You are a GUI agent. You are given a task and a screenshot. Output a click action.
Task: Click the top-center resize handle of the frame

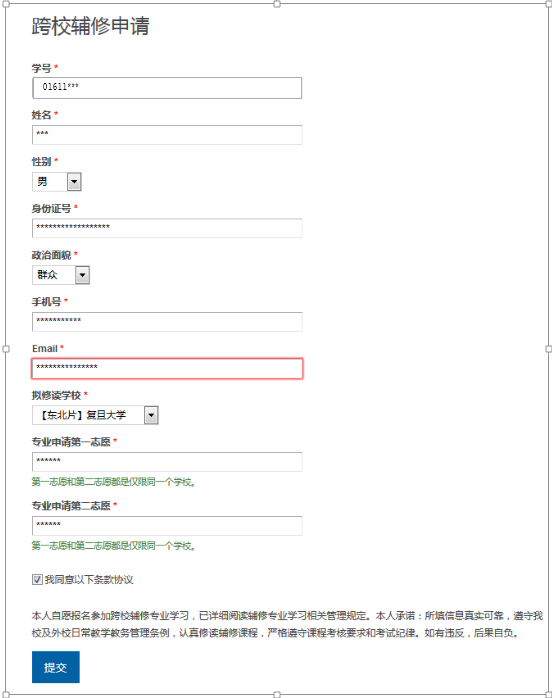pyautogui.click(x=277, y=4)
